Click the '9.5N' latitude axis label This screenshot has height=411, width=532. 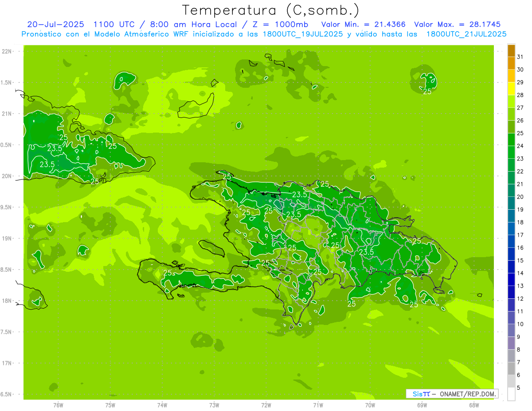(x=7, y=207)
